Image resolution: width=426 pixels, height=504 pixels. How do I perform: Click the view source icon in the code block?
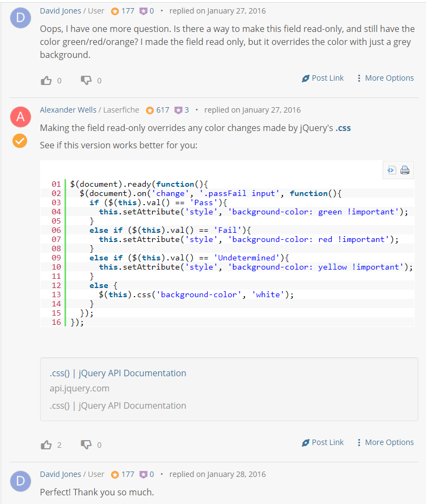tap(391, 170)
